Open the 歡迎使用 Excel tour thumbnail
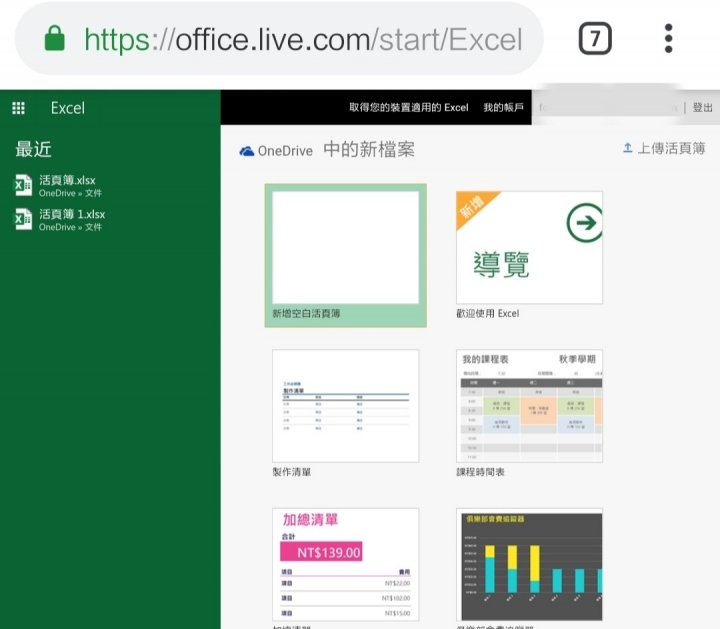The height and width of the screenshot is (629, 720). point(529,248)
